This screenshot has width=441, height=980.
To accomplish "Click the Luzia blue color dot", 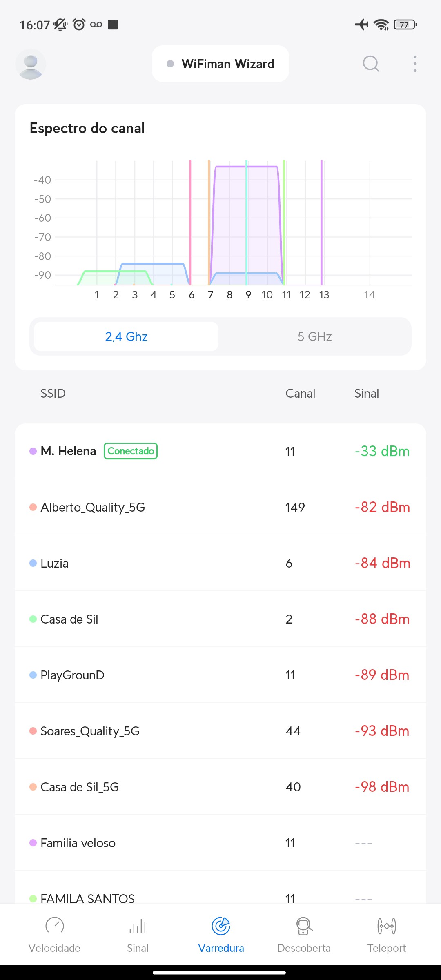I will (x=33, y=563).
